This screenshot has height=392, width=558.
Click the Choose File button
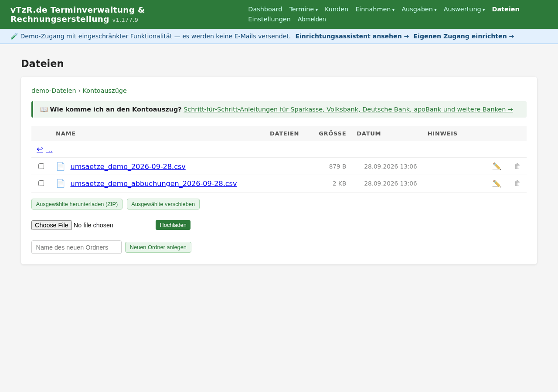(51, 225)
